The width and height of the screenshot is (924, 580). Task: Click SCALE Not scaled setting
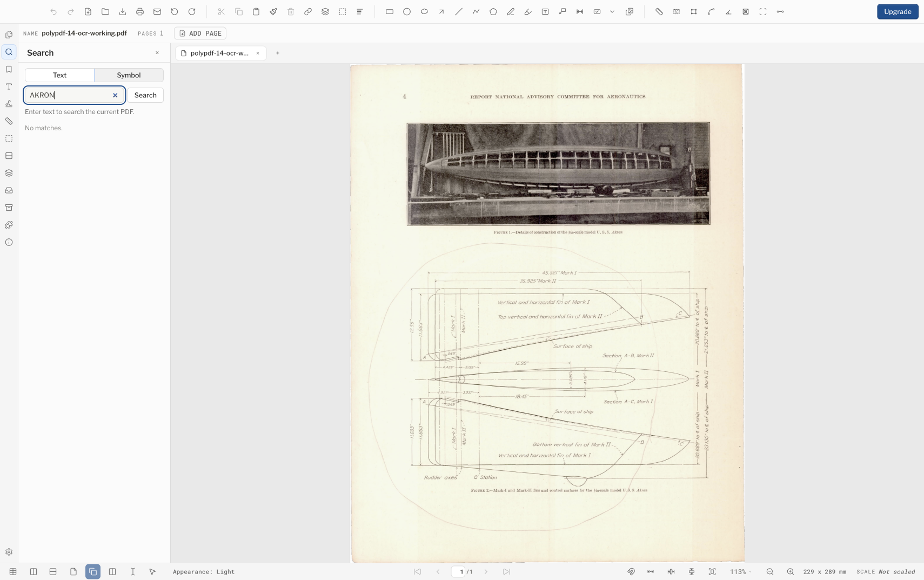886,571
